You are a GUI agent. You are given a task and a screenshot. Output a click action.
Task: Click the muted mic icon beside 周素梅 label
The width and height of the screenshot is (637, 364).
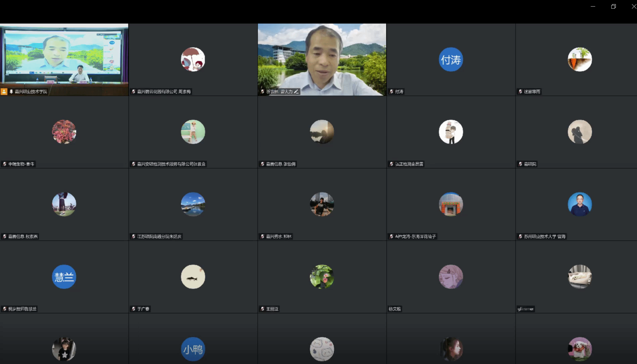pyautogui.click(x=133, y=91)
